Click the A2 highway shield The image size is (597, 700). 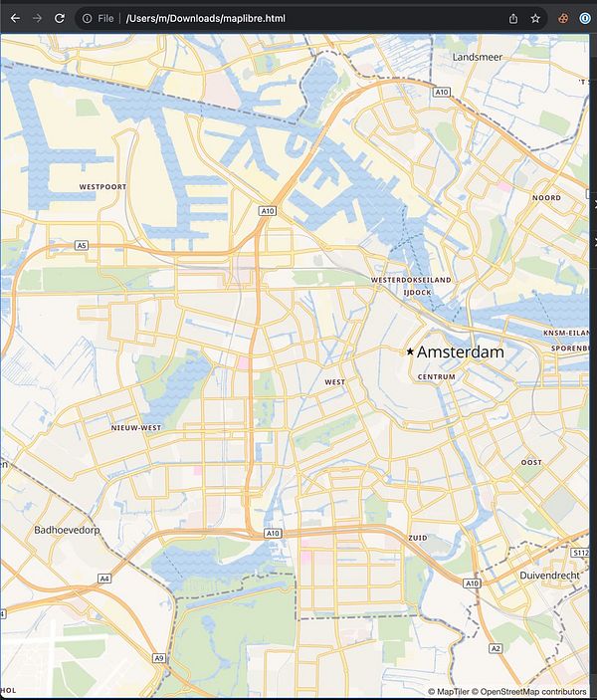[496, 648]
